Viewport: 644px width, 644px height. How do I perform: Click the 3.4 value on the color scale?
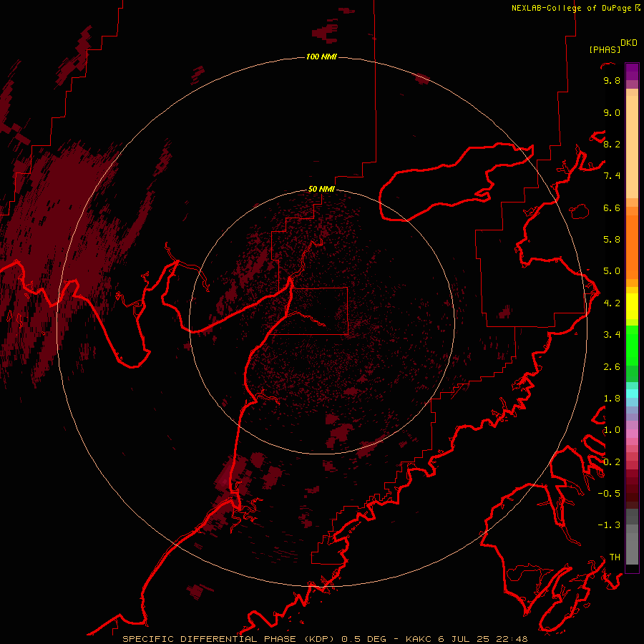(x=612, y=335)
